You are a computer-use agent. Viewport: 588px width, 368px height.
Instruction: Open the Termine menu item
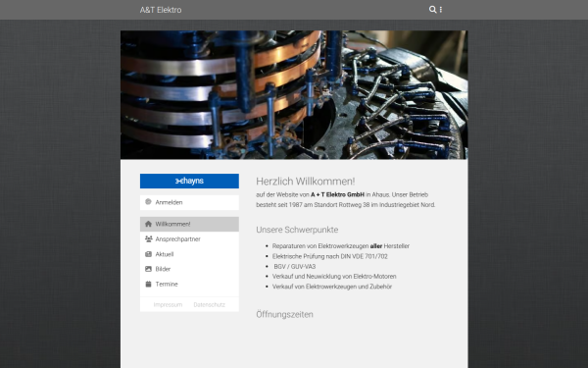coord(189,285)
